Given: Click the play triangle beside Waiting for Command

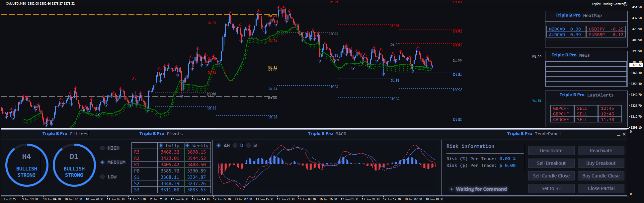Looking at the screenshot, I should [451, 189].
